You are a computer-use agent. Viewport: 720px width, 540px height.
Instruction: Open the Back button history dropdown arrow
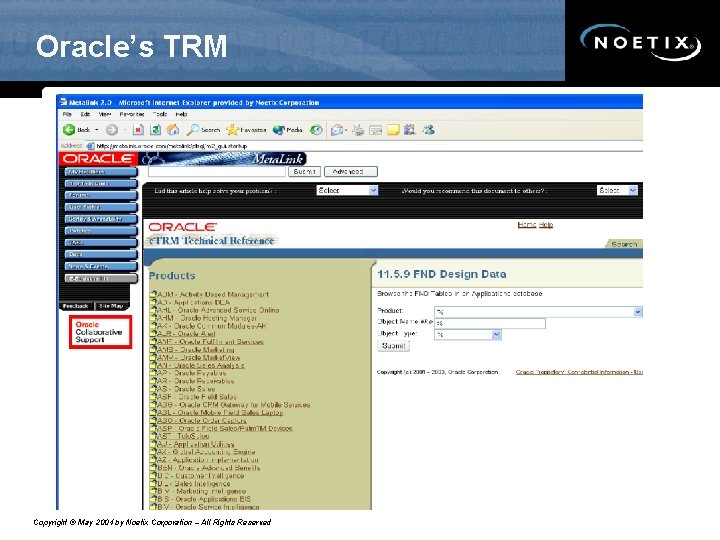tap(96, 130)
